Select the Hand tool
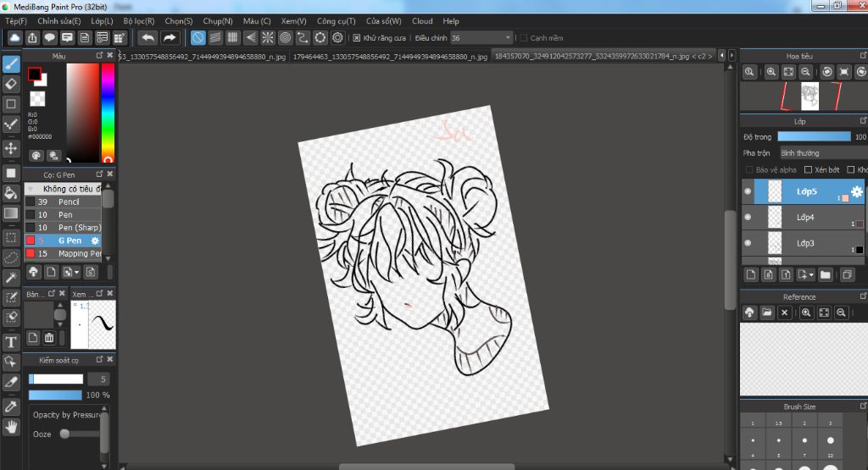The image size is (868, 470). tap(11, 427)
